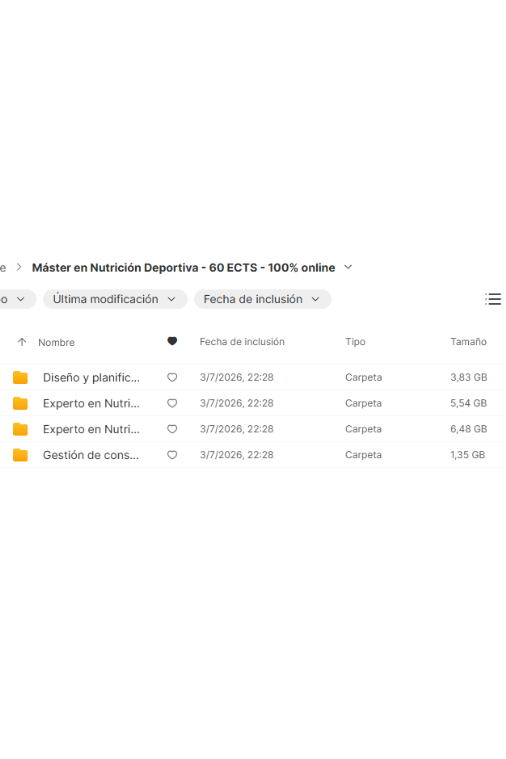Click the breadcrumb chevron separator arrow
Viewport: 506px width, 759px height.
pyautogui.click(x=19, y=267)
